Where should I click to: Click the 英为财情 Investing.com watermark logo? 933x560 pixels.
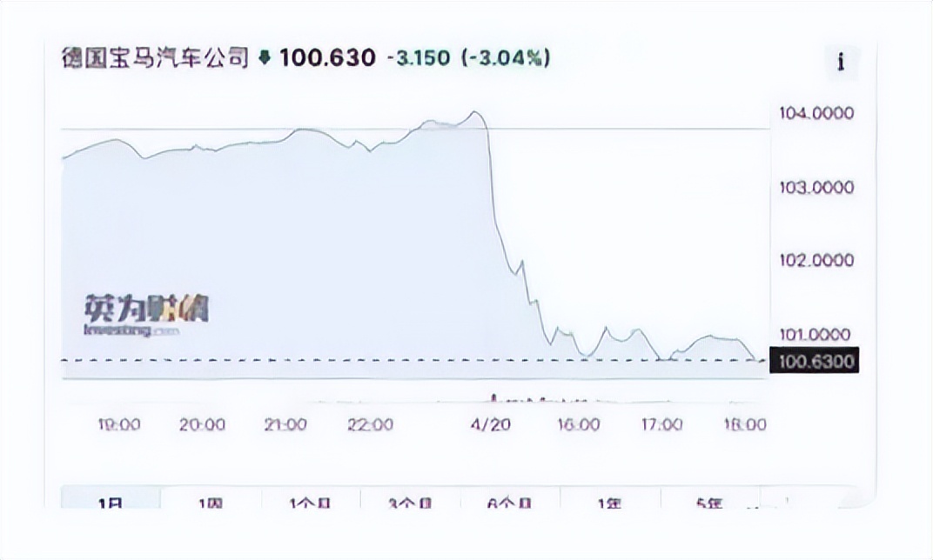(146, 315)
